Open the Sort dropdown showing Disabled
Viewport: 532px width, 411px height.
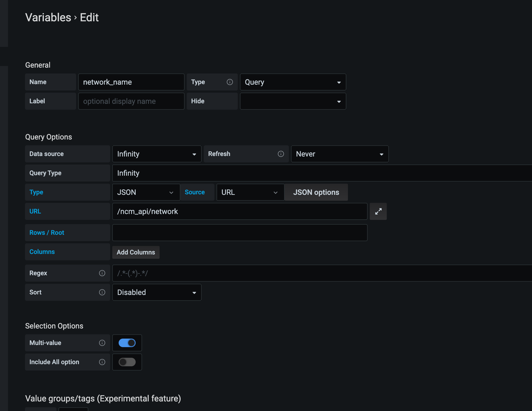click(157, 292)
